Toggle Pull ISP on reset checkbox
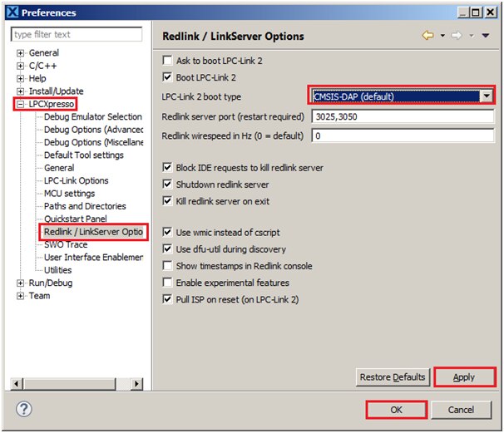The image size is (504, 433). click(x=167, y=299)
